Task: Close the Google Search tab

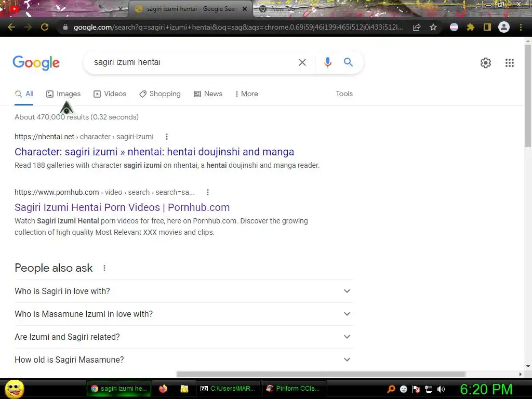Action: pos(245,9)
